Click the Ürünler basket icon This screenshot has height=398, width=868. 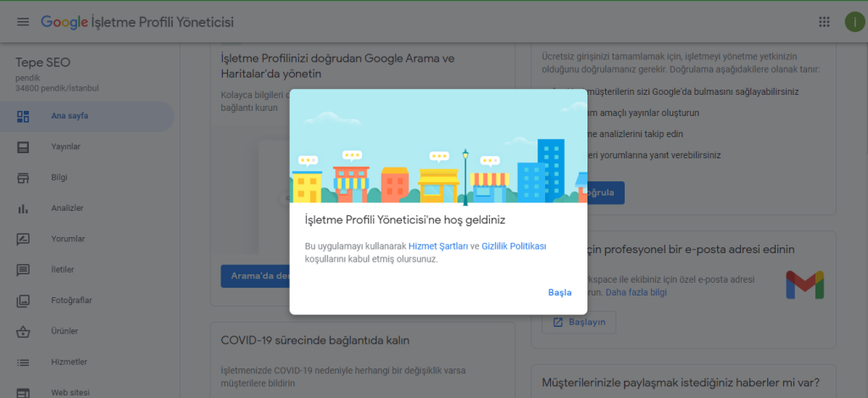pos(24,331)
